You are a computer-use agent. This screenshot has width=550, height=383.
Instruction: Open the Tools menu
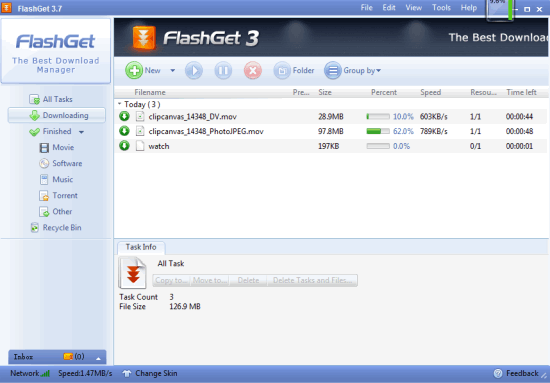(441, 8)
